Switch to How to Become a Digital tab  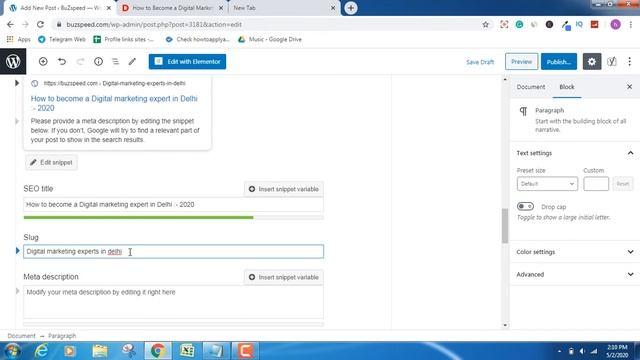coord(172,8)
